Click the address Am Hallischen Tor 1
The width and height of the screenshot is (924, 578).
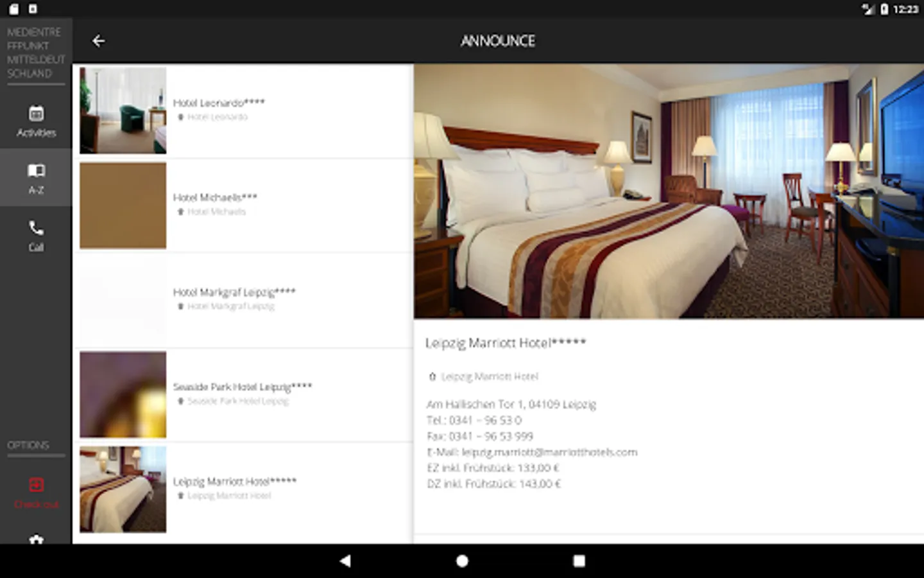point(511,404)
